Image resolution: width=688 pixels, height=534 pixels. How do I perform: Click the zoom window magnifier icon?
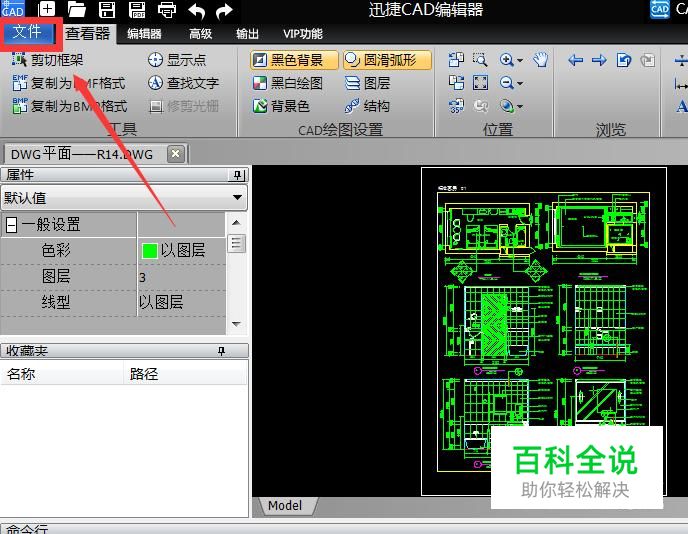pos(480,59)
